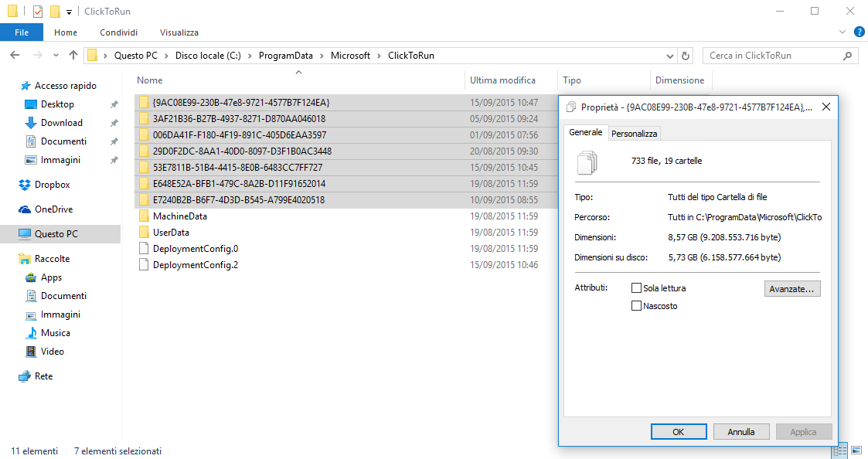Toggle the Sola lettura checkbox
Screen dimensions: 868x459
click(x=637, y=288)
